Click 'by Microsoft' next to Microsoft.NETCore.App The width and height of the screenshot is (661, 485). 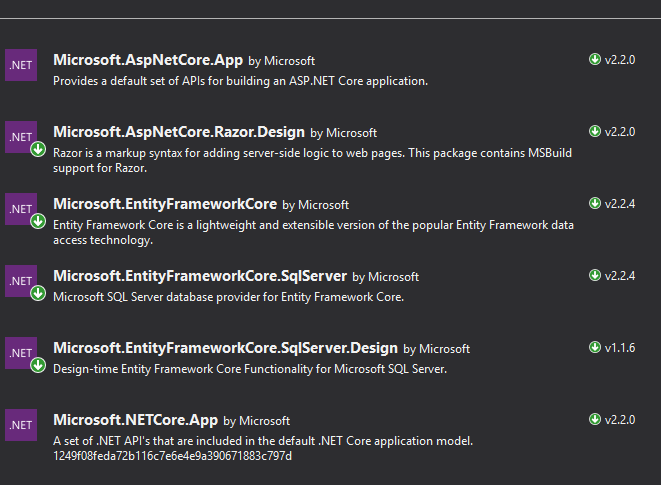[x=256, y=421]
